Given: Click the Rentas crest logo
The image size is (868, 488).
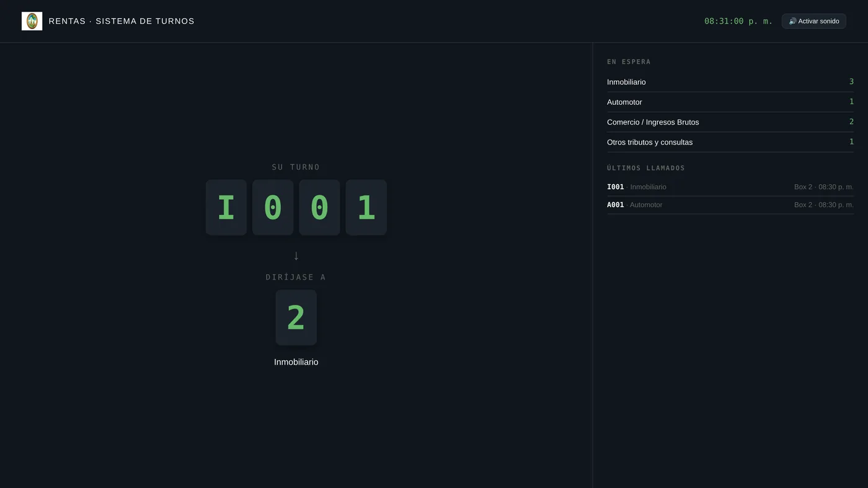Looking at the screenshot, I should (32, 21).
